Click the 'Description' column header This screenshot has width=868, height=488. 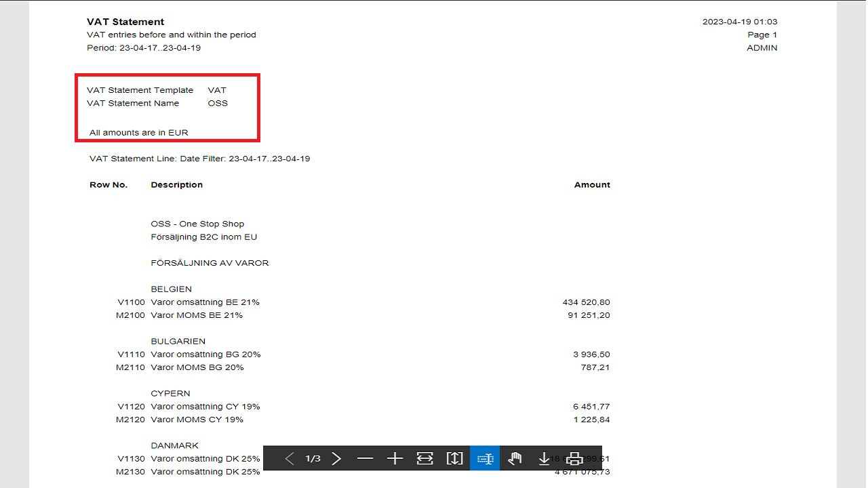pyautogui.click(x=177, y=184)
